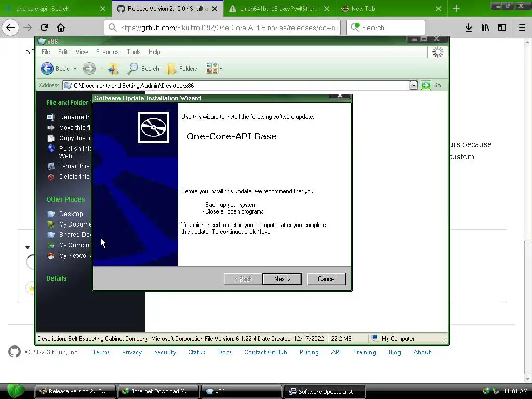Close the Software Update Installation Wizard dialog
This screenshot has height=399, width=532.
pyautogui.click(x=340, y=96)
